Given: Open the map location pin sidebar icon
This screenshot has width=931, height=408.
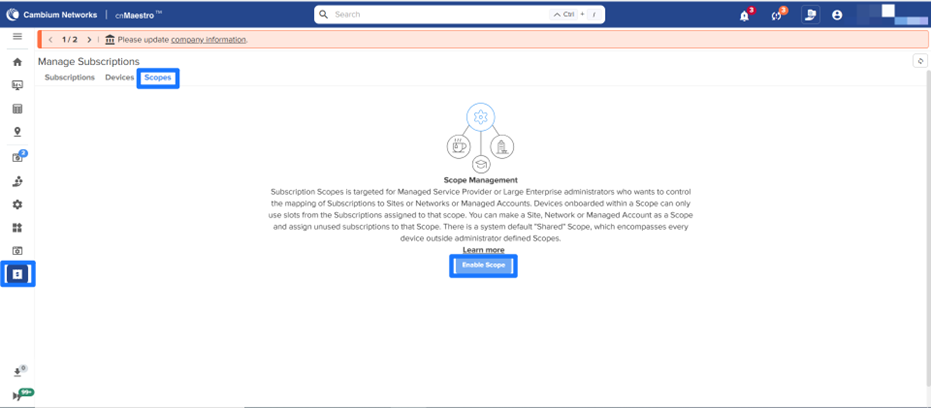Looking at the screenshot, I should 17,132.
